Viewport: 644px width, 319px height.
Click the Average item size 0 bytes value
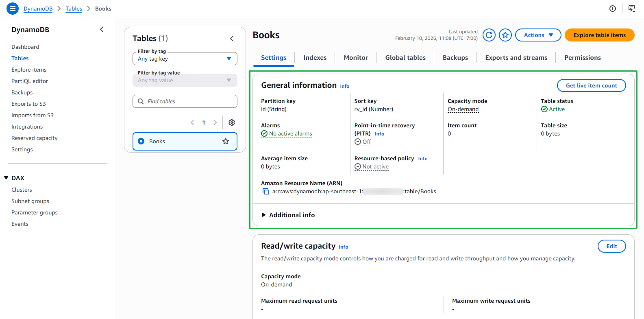click(270, 166)
